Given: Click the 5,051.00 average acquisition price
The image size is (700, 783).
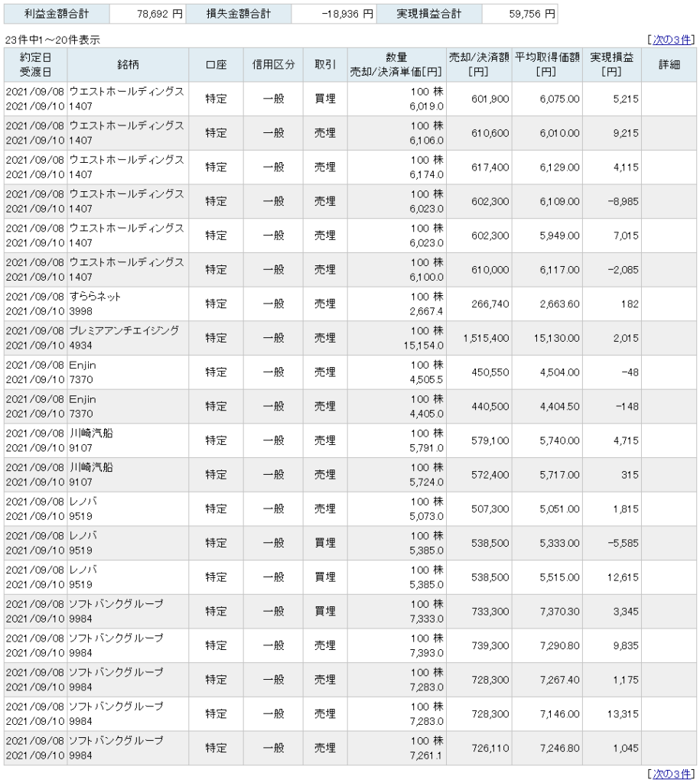Looking at the screenshot, I should point(559,508).
